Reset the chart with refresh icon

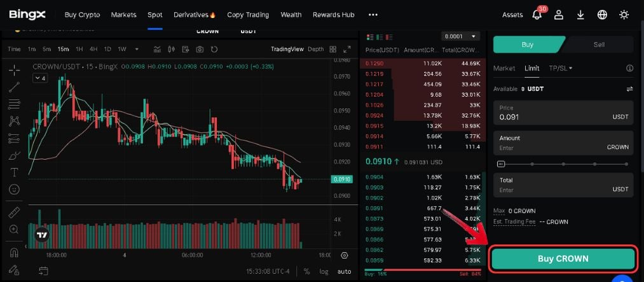tap(214, 49)
